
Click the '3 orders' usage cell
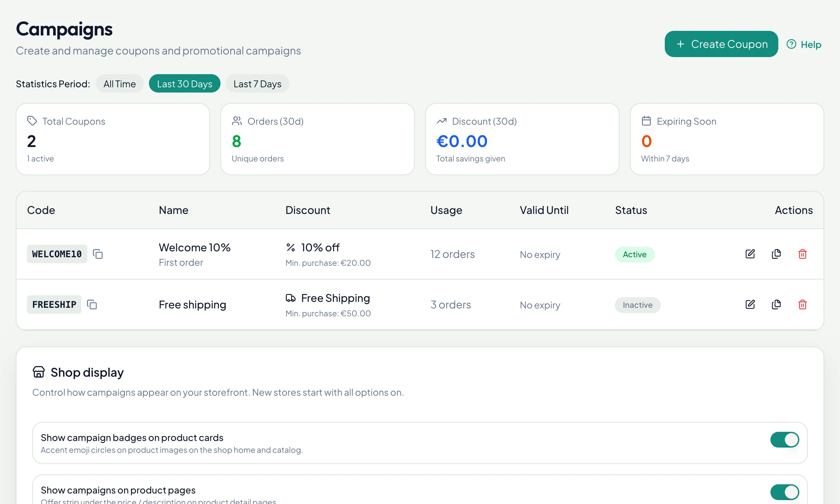451,305
